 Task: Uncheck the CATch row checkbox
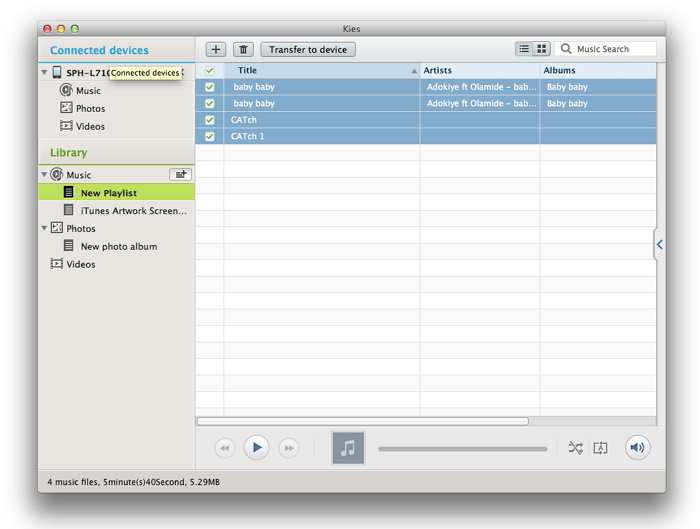[x=209, y=120]
